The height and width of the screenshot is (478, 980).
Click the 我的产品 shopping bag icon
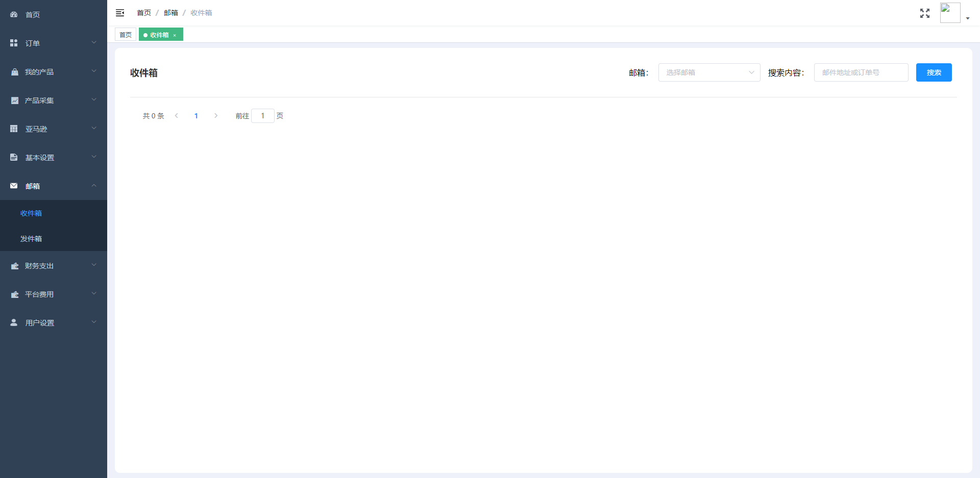[14, 72]
